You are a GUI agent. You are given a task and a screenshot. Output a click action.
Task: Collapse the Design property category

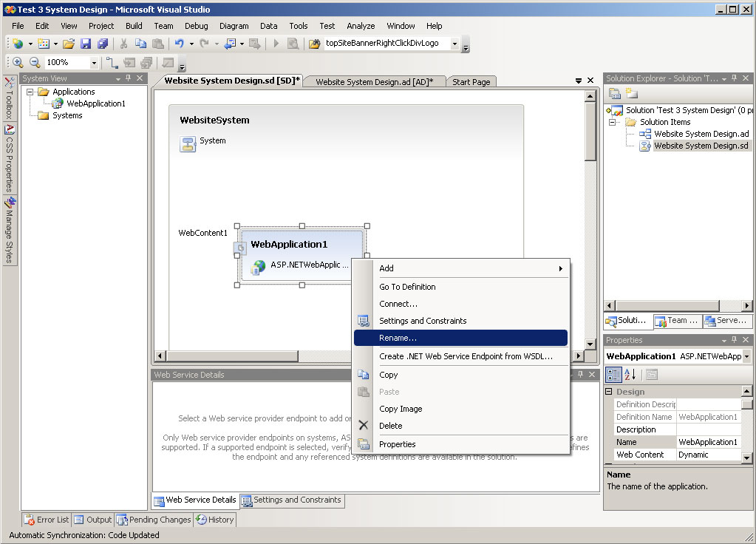609,392
